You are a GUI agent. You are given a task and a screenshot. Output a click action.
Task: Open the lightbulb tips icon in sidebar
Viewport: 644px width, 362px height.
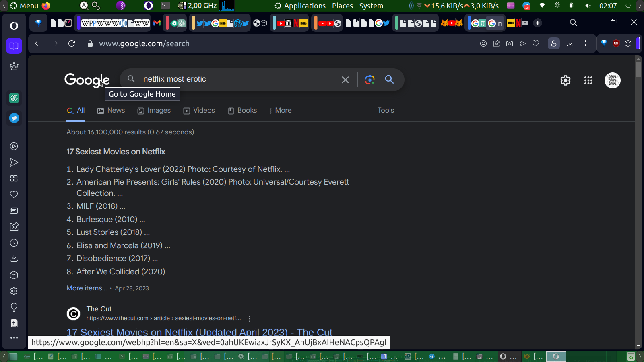pos(14,307)
